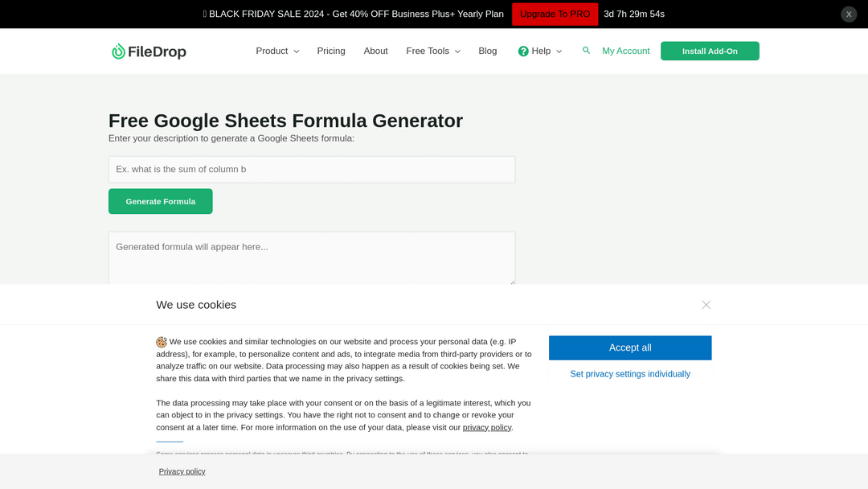Open the footer Privacy policy link
The height and width of the screenshot is (489, 868).
pyautogui.click(x=182, y=471)
